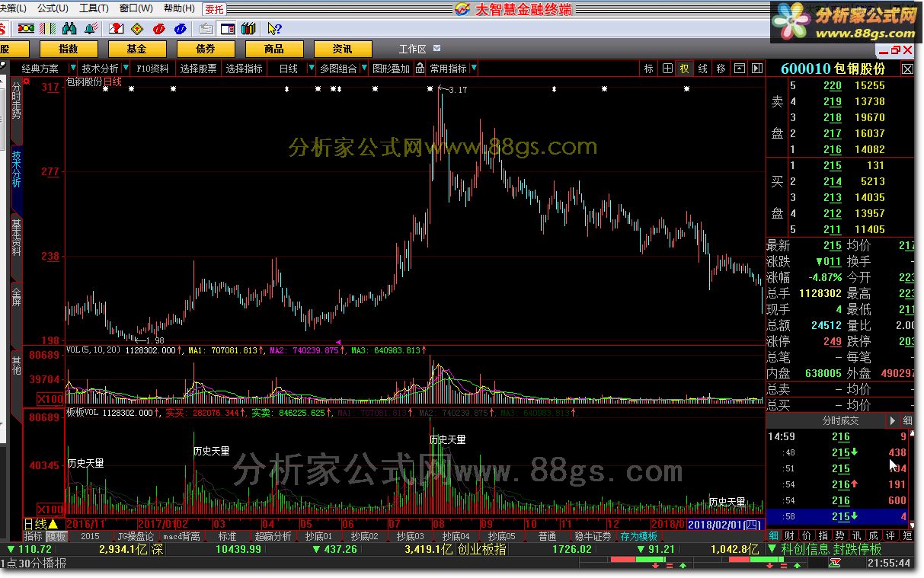
Task: Select the JG操盘论 indicator tab
Action: (x=136, y=536)
